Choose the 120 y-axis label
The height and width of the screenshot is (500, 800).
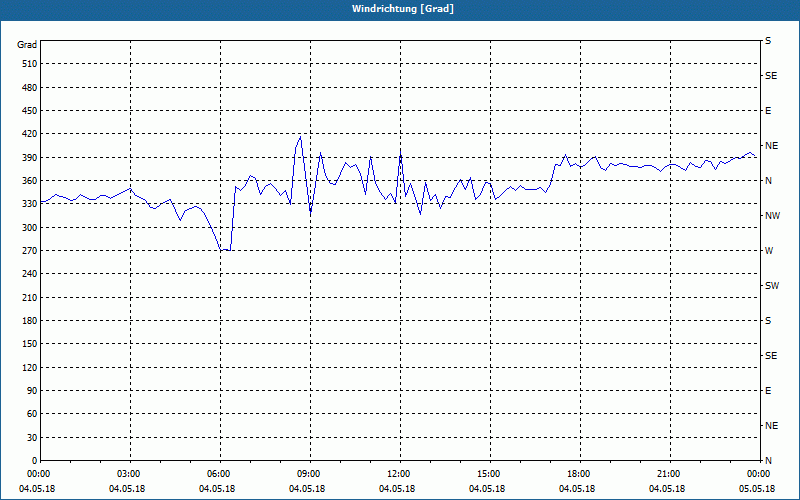[30, 367]
